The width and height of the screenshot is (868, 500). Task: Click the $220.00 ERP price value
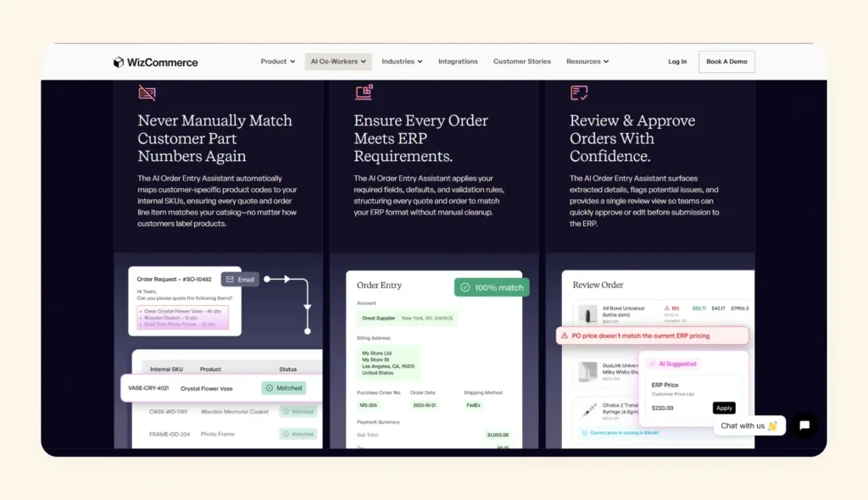(663, 408)
